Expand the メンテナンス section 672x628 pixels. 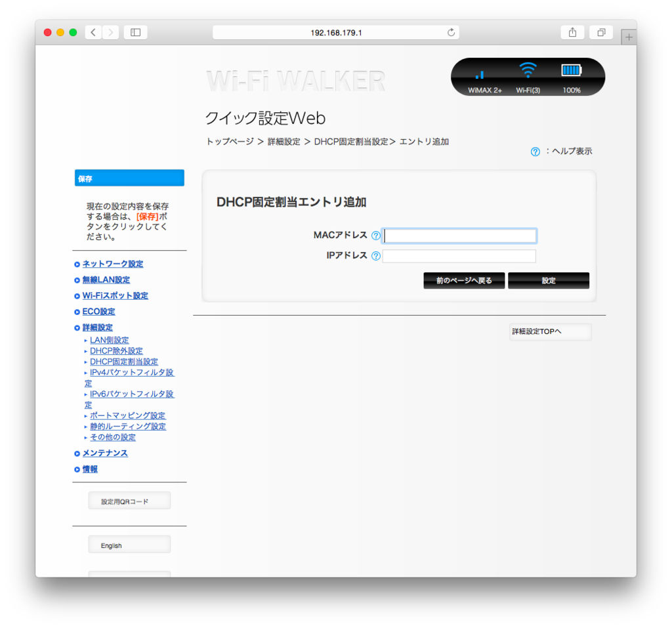coord(105,453)
